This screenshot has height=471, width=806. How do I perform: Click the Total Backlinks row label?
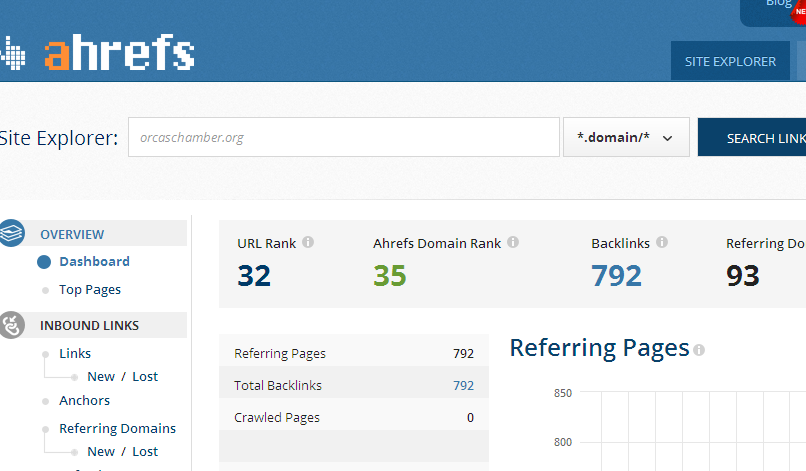coord(278,386)
